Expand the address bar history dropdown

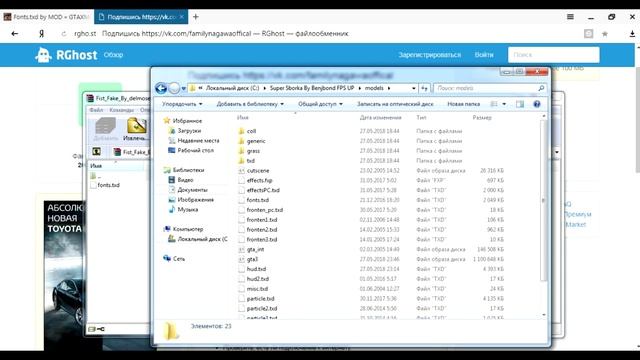[x=413, y=88]
